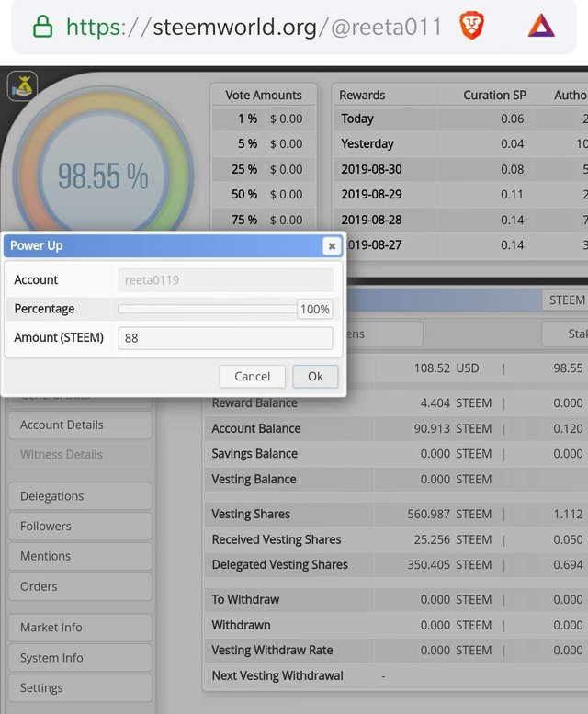588x714 pixels.
Task: Click the 75 % vote amount row
Action: coord(264,220)
